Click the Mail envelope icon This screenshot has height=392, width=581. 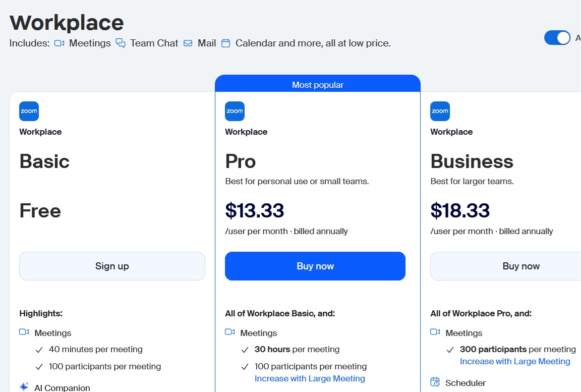188,43
